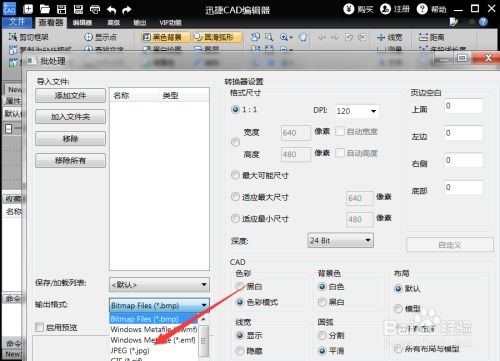The image size is (500, 361).
Task: Switch to the 编辑器 editor tab
Action: 82,23
